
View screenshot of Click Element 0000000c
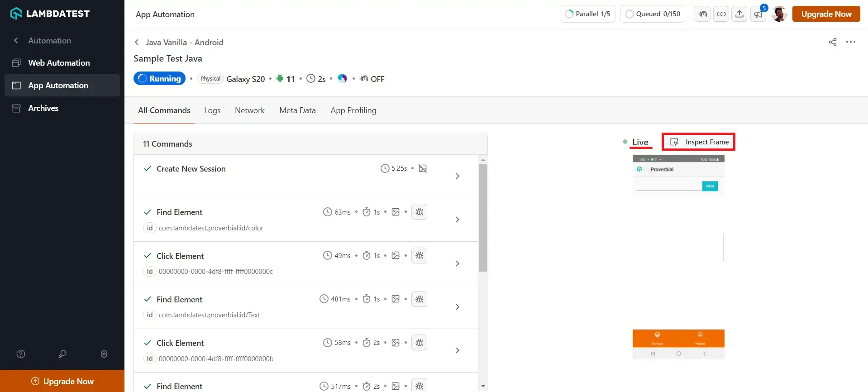coord(396,255)
